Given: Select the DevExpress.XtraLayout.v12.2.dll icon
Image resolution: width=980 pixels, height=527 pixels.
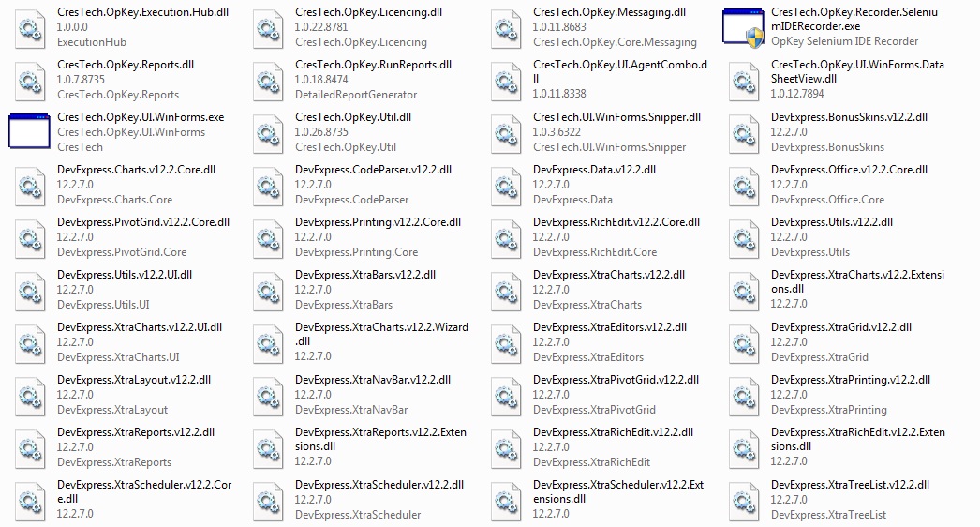Looking at the screenshot, I should pyautogui.click(x=29, y=397).
